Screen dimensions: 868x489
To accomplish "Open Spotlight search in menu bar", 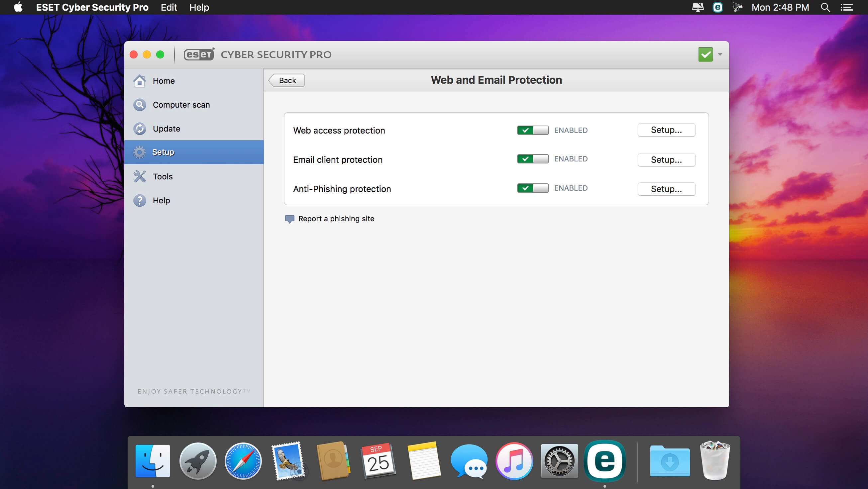I will (x=825, y=7).
